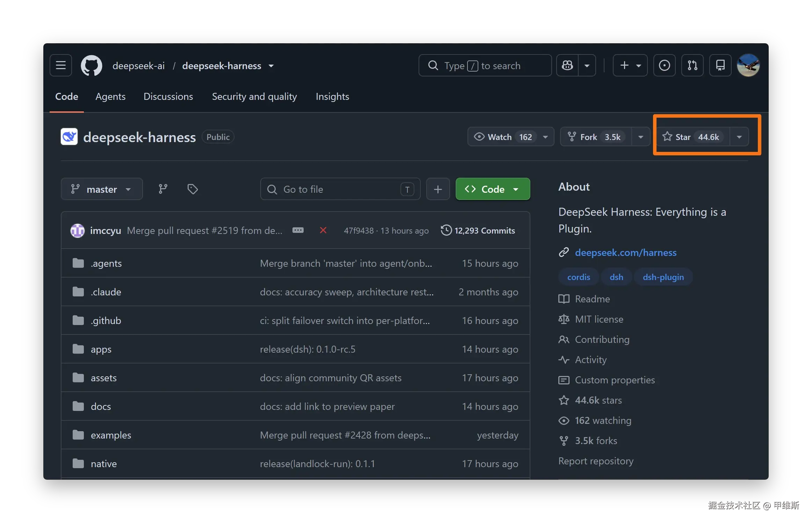The image size is (812, 523).
Task: Open the Issues icon in header
Action: (664, 65)
